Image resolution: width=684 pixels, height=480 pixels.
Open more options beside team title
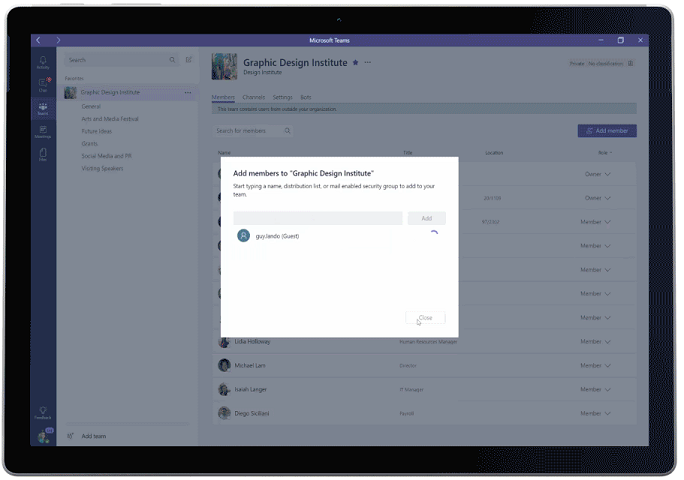coord(368,62)
